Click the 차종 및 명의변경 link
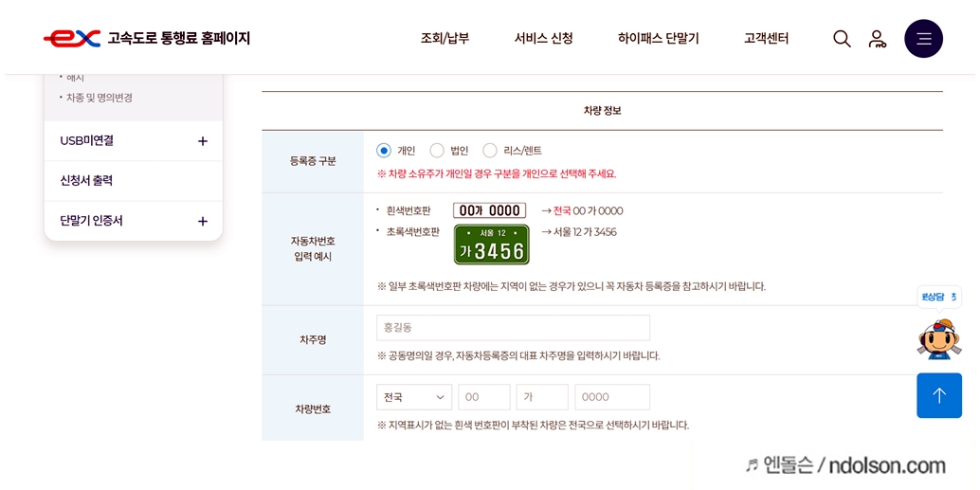This screenshot has width=980, height=490. coord(100,99)
